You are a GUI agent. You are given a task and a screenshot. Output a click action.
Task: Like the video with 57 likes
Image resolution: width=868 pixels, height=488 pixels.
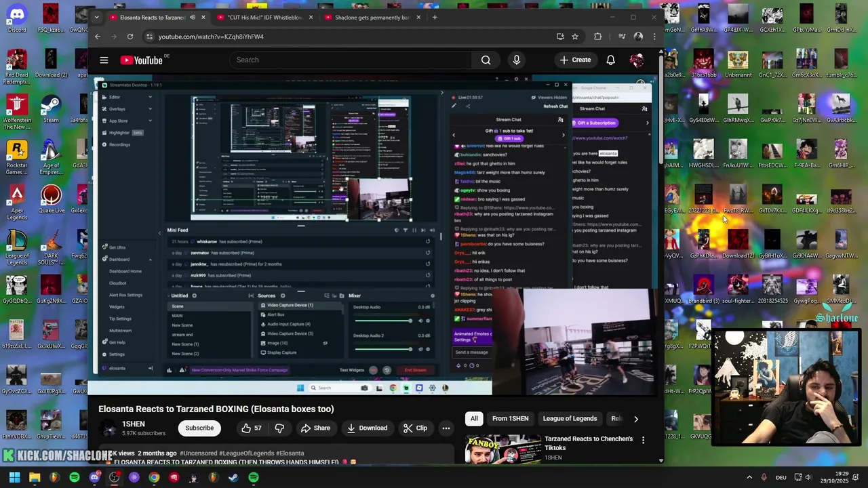click(x=252, y=428)
